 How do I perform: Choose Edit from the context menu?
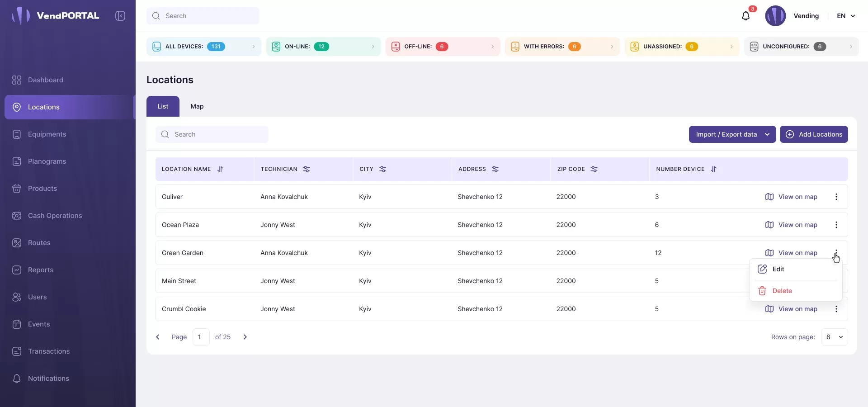[x=778, y=269]
